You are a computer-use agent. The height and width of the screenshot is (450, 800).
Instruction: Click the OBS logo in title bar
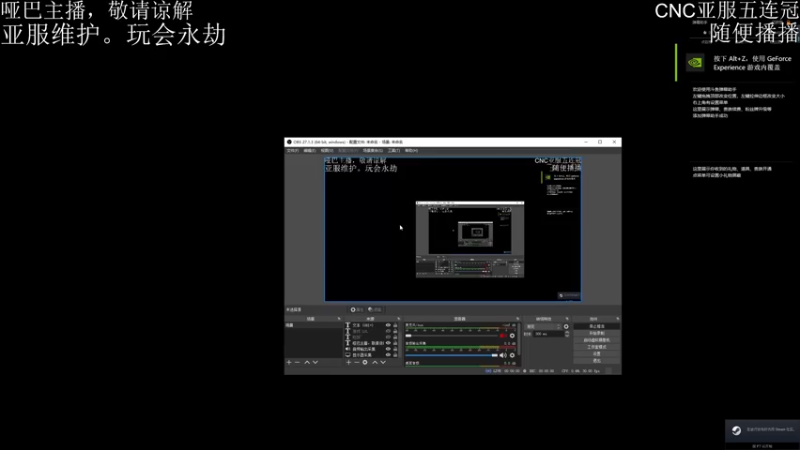tap(289, 142)
